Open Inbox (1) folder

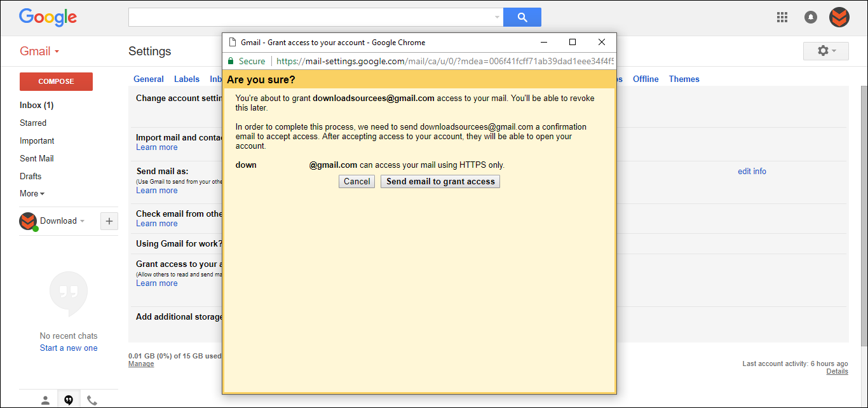37,105
